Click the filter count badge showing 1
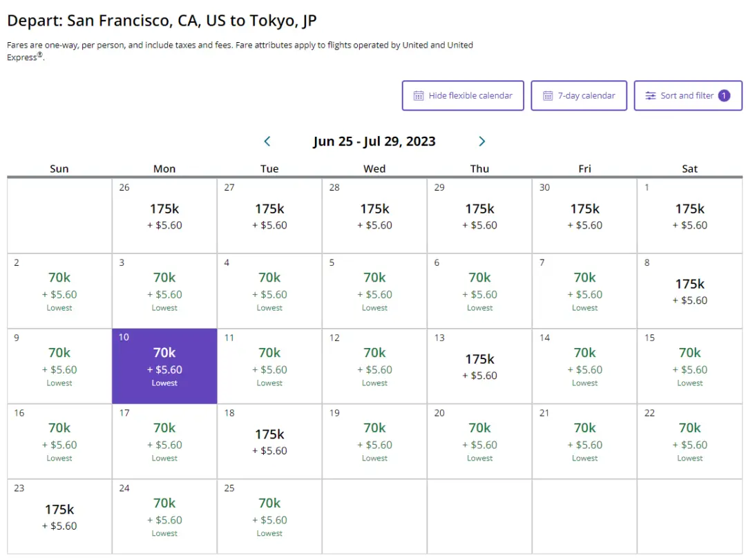 (x=724, y=95)
